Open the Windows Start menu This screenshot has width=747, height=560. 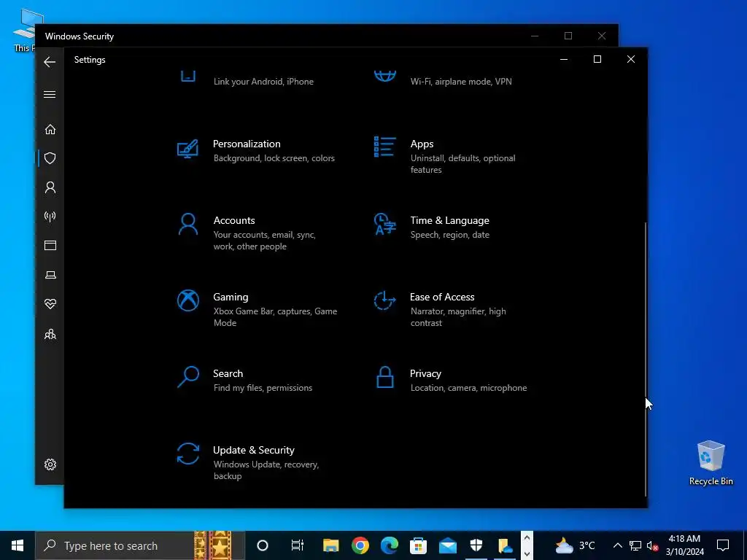click(18, 545)
